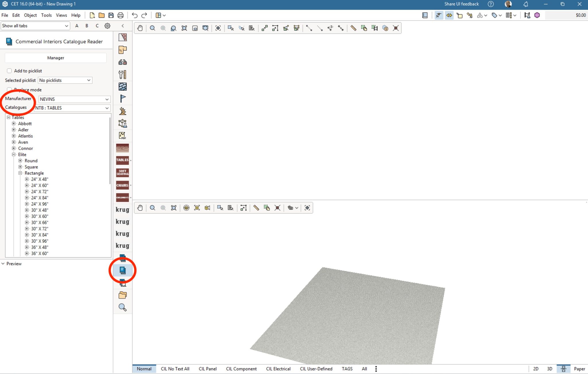Toggle the Replace mode checkbox
Viewport: 588px width, 374px height.
9,89
